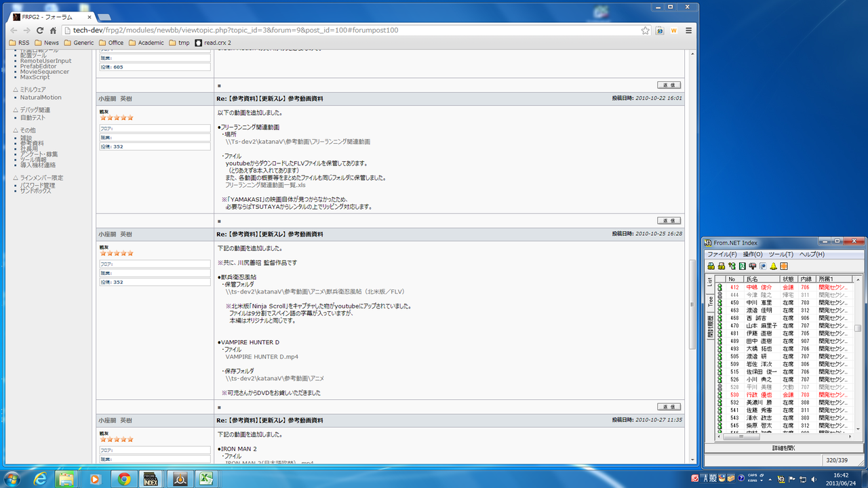Image resolution: width=868 pixels, height=488 pixels.
Task: Select row 530 in the member list
Action: (x=785, y=394)
